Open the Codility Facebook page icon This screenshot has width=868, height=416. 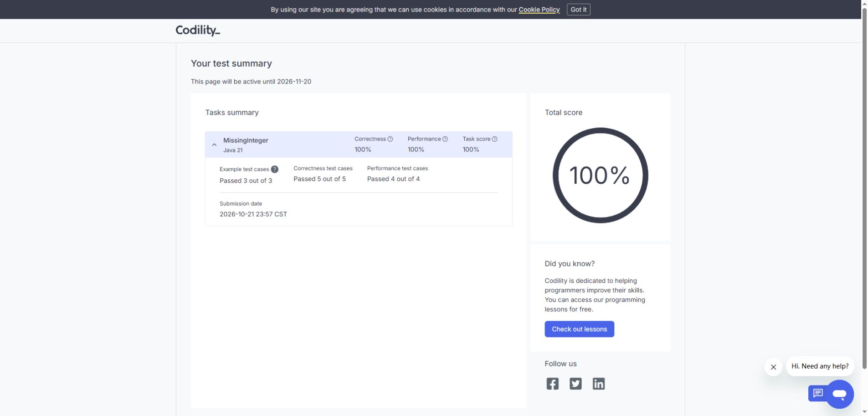click(552, 384)
